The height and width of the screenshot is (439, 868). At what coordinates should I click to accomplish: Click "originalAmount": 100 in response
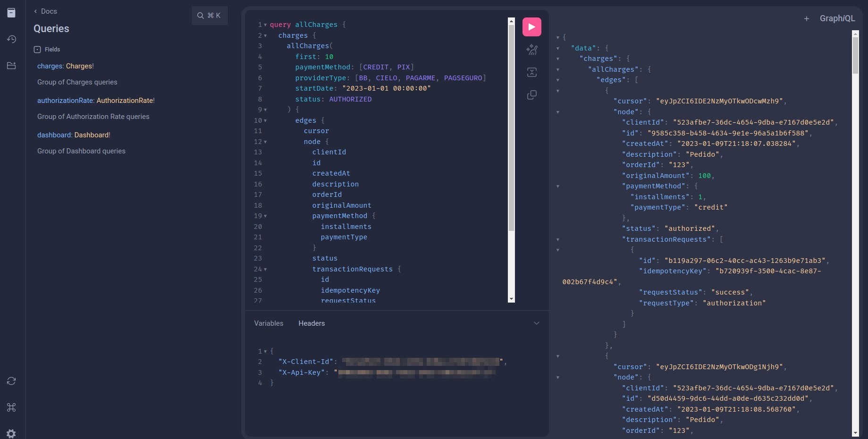coord(666,176)
